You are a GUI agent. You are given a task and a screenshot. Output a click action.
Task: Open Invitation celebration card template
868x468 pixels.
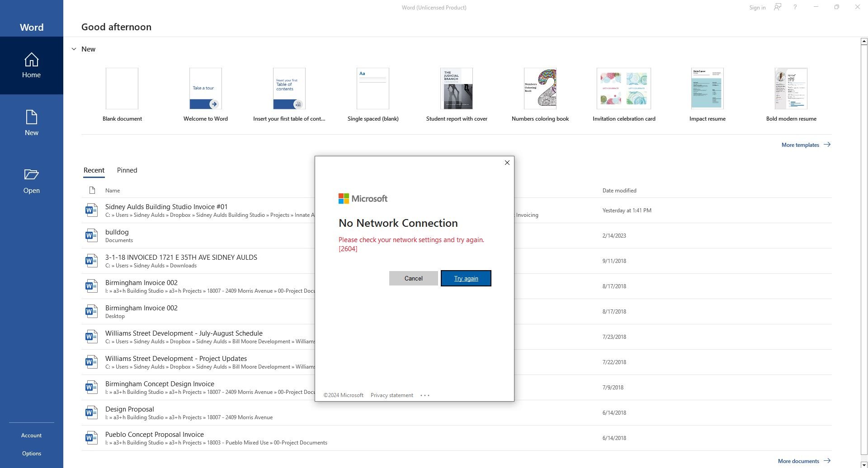(624, 95)
